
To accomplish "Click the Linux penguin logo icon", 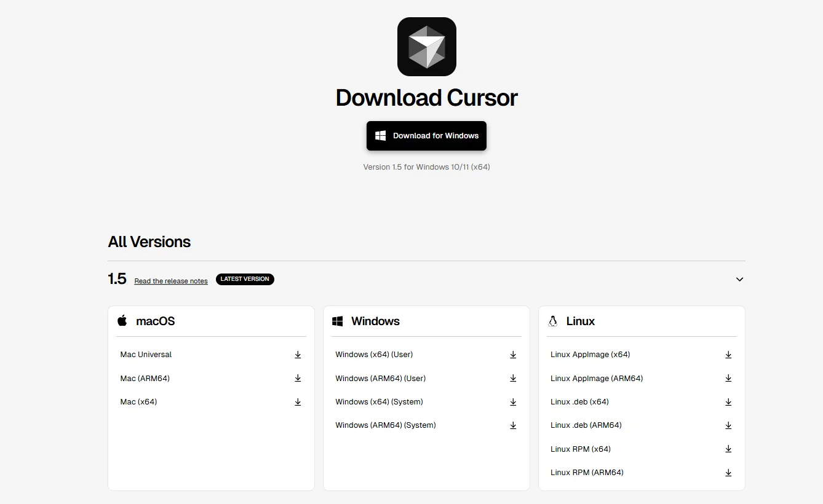I will click(552, 321).
